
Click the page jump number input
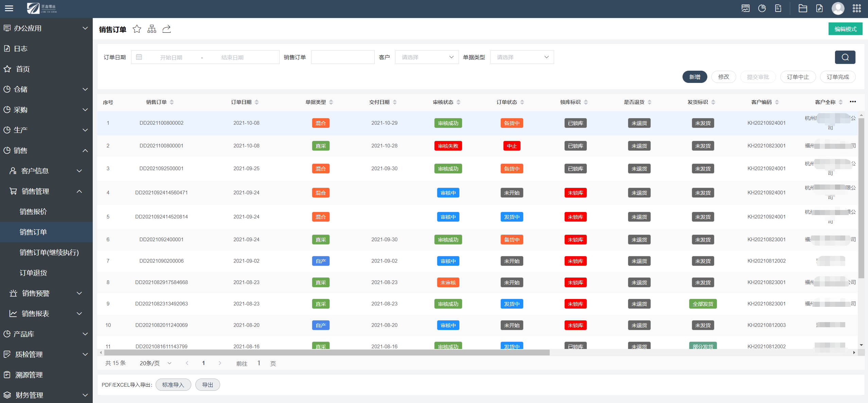(x=259, y=363)
